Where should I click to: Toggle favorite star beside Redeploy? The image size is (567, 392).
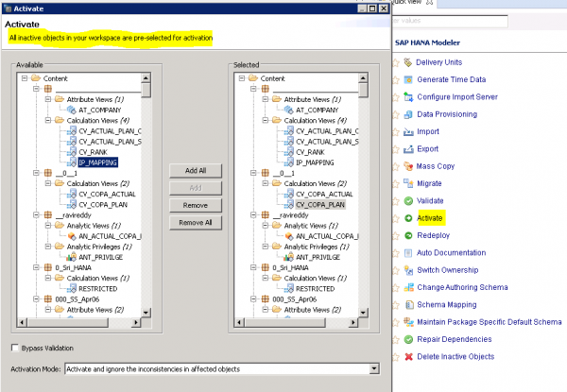tap(396, 236)
